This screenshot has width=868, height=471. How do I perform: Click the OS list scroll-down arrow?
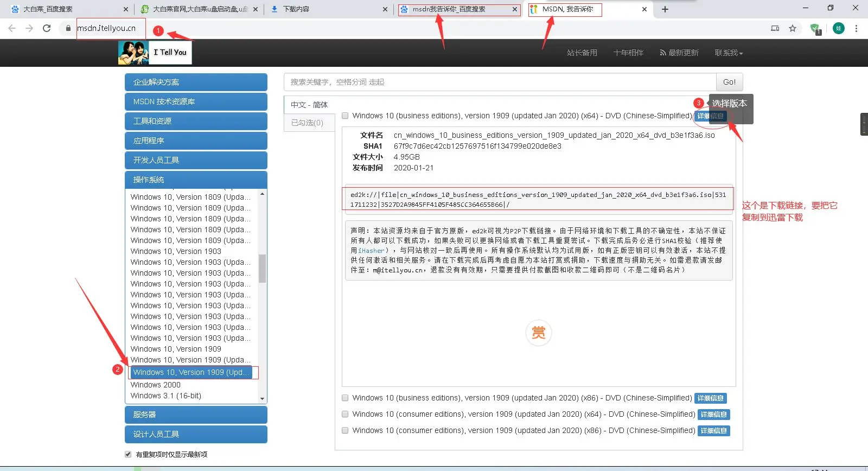point(263,399)
